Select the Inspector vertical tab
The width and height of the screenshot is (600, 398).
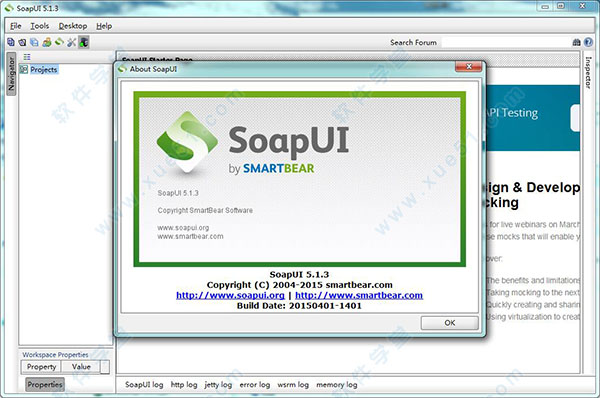pyautogui.click(x=588, y=73)
